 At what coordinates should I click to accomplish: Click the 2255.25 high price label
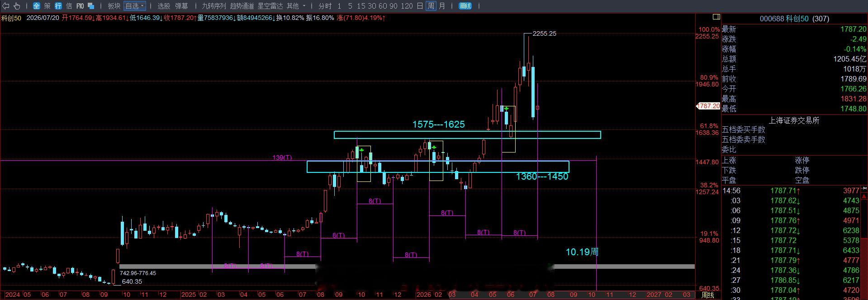click(x=545, y=33)
